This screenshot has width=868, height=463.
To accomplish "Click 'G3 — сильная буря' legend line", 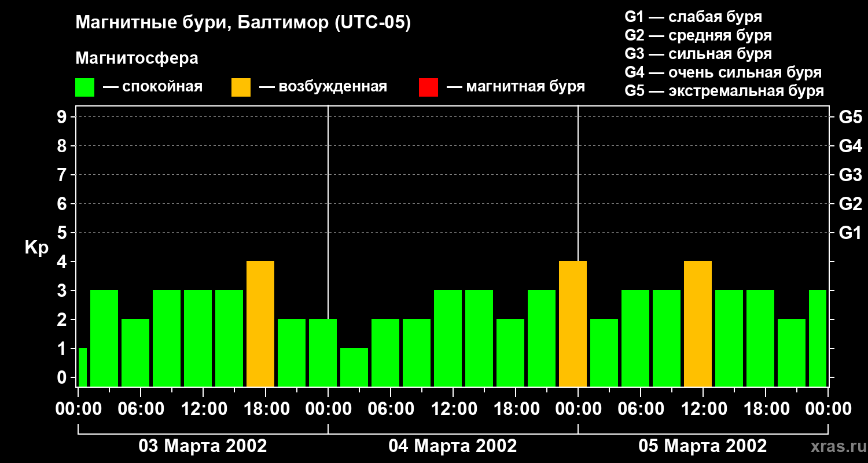I will tap(698, 54).
